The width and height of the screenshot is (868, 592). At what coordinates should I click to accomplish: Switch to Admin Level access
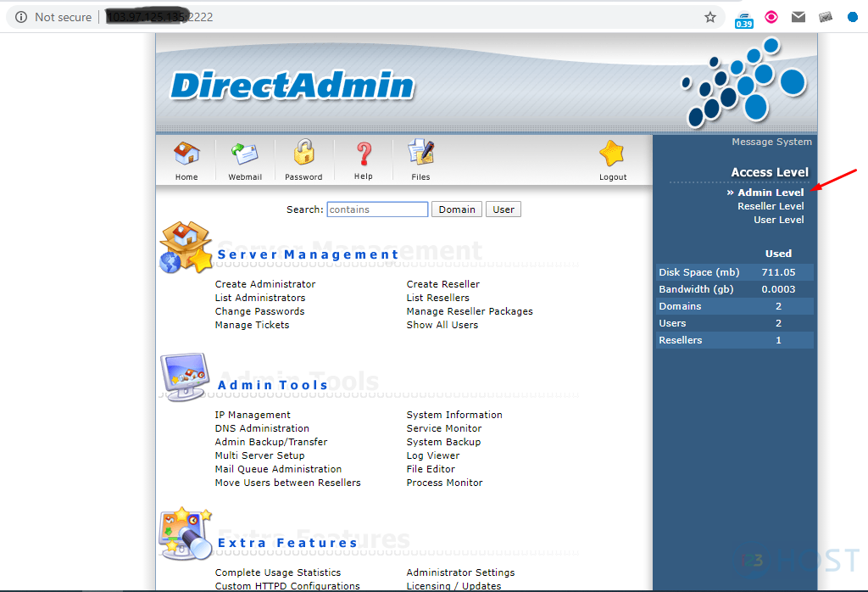pos(771,193)
